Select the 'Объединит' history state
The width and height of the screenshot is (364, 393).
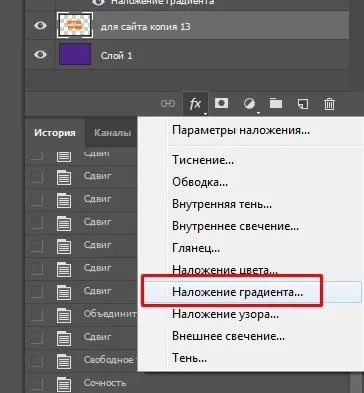tap(110, 314)
